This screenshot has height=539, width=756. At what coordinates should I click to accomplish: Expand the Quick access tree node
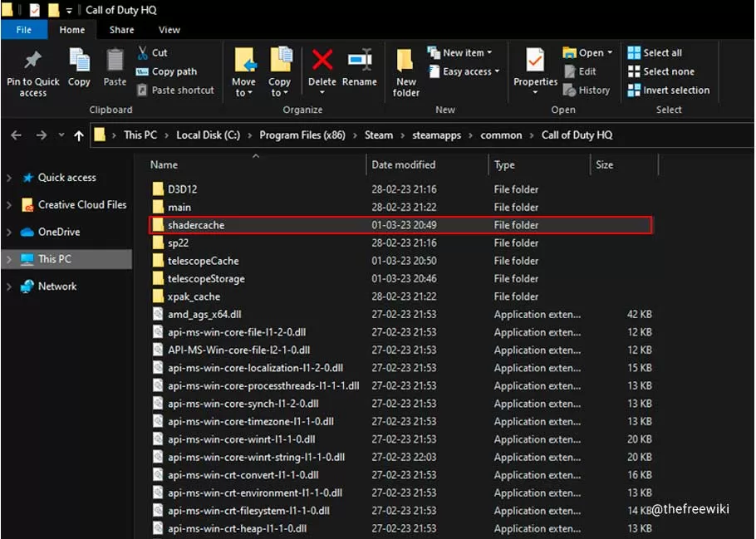pyautogui.click(x=8, y=178)
